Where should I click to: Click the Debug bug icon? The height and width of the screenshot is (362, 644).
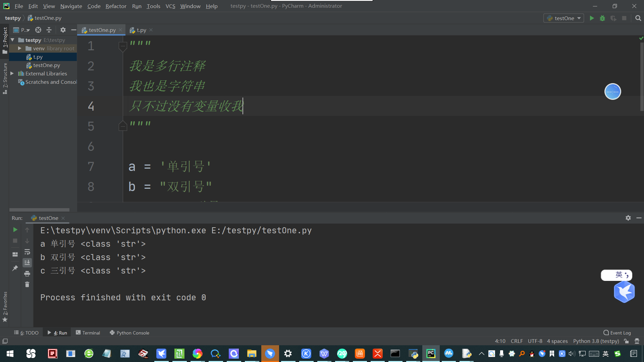(x=602, y=18)
